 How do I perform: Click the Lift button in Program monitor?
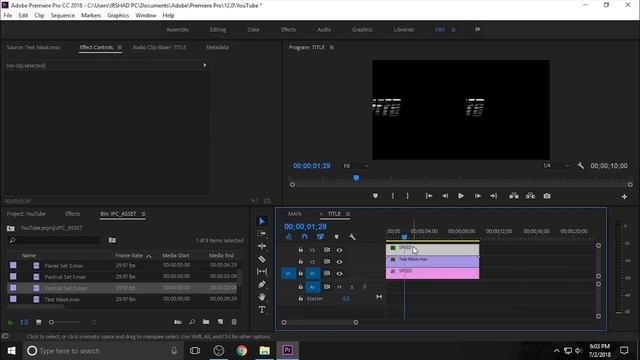[x=514, y=196]
